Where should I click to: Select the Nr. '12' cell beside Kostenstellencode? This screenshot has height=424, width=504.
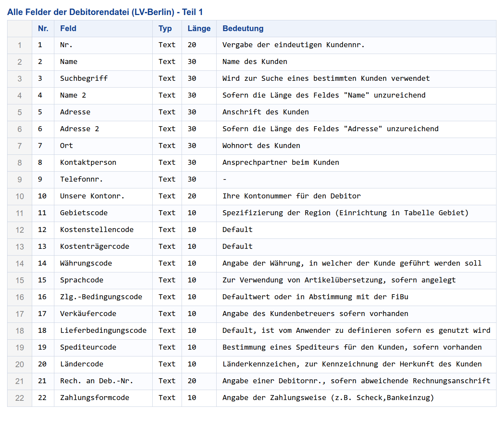tap(42, 230)
